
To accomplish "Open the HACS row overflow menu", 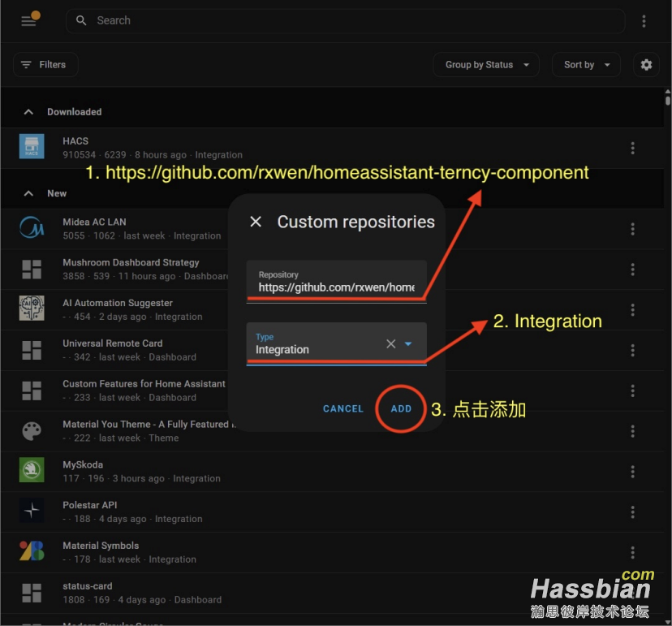I will [632, 148].
